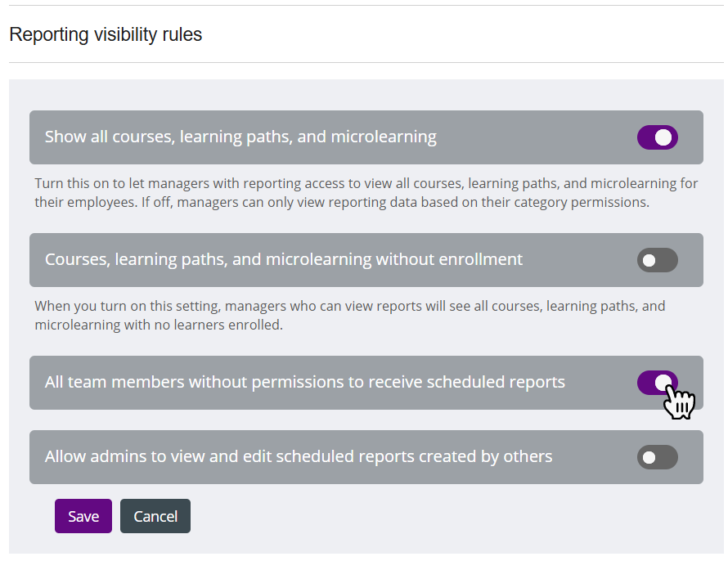Viewport: 728px width, 570px height.
Task: Click the 'Show all courses, learning paths' label
Action: coord(240,137)
